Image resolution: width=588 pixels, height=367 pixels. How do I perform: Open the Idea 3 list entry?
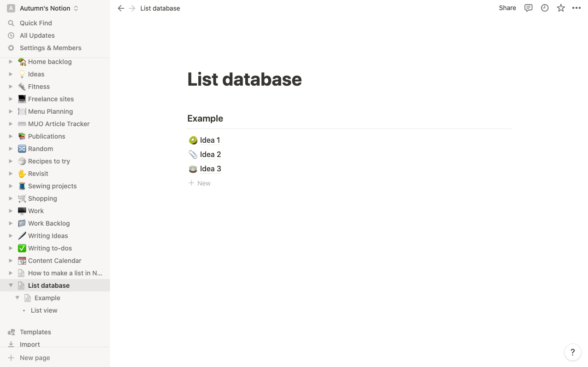210,169
